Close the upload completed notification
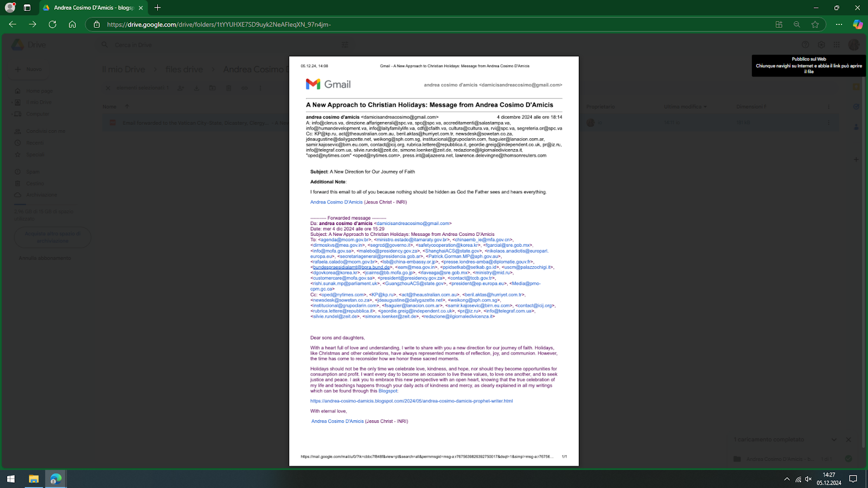 click(848, 440)
